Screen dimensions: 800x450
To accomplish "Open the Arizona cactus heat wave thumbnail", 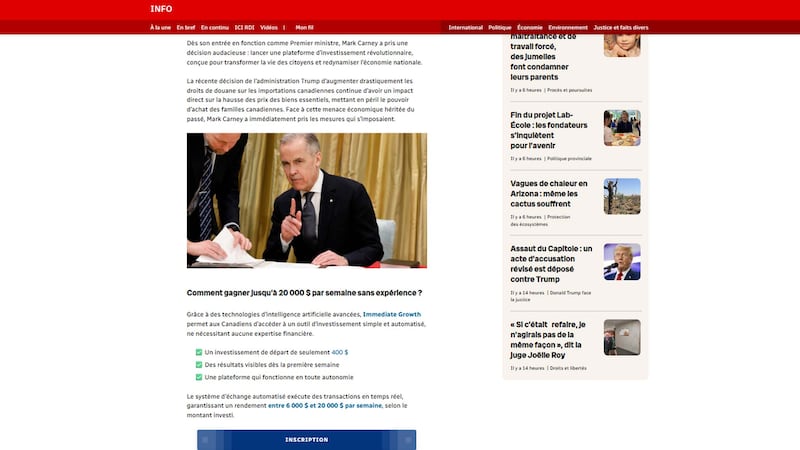I will (622, 196).
